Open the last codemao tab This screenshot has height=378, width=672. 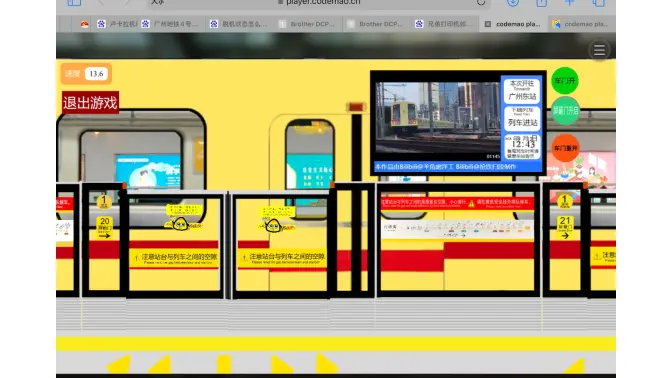(x=581, y=24)
